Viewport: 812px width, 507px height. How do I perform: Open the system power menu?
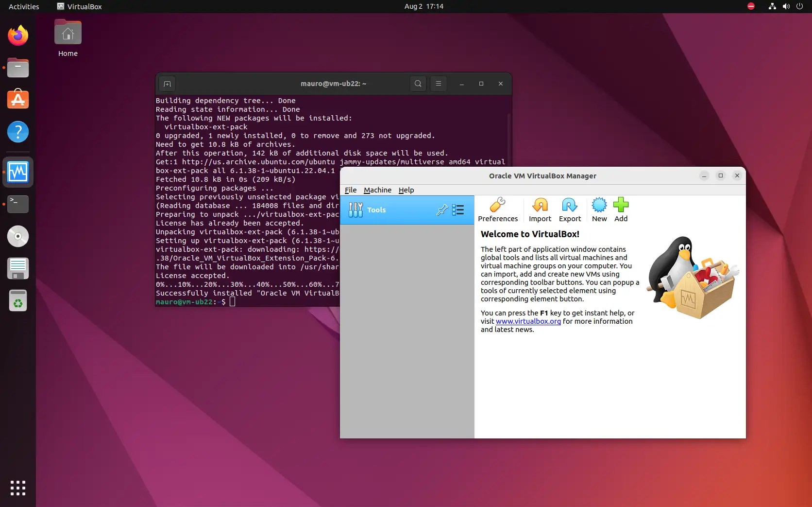(x=800, y=6)
